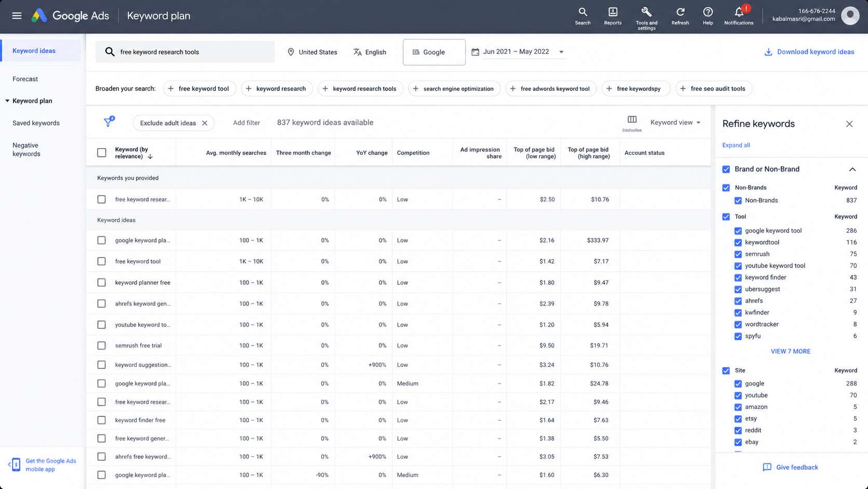Click the mobile app phone icon
The image size is (868, 489).
point(16,465)
